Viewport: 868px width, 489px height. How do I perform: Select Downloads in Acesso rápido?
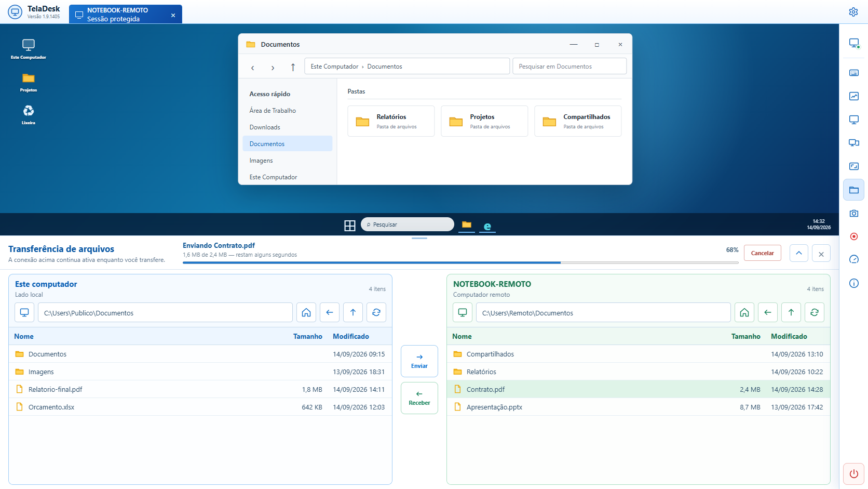(265, 127)
